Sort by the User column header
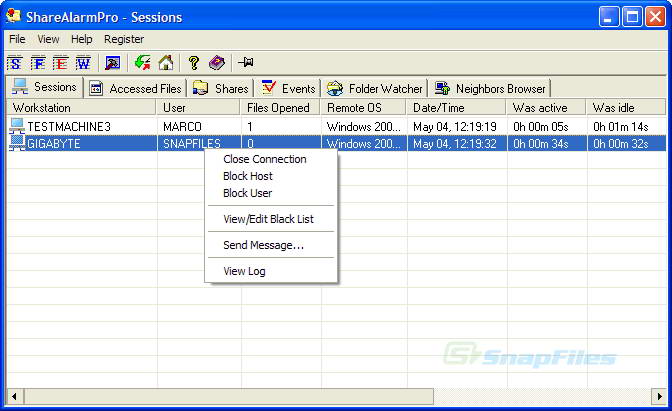The image size is (672, 411). (x=199, y=108)
